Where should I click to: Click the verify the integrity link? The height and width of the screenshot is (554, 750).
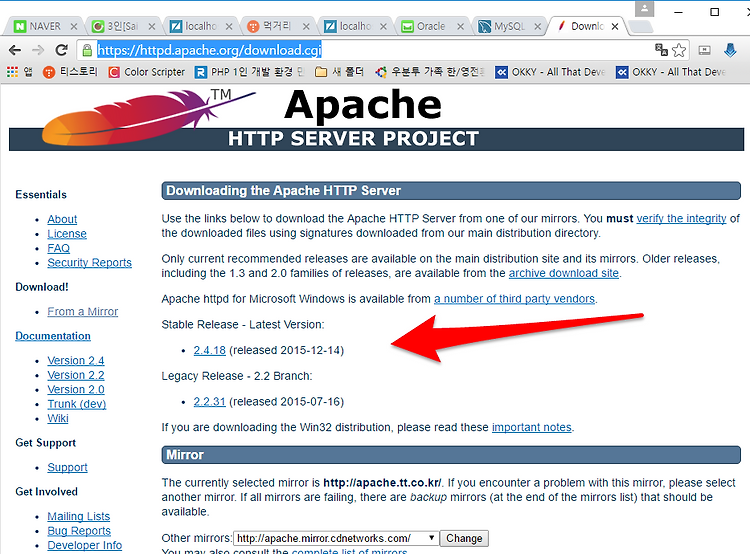[681, 219]
